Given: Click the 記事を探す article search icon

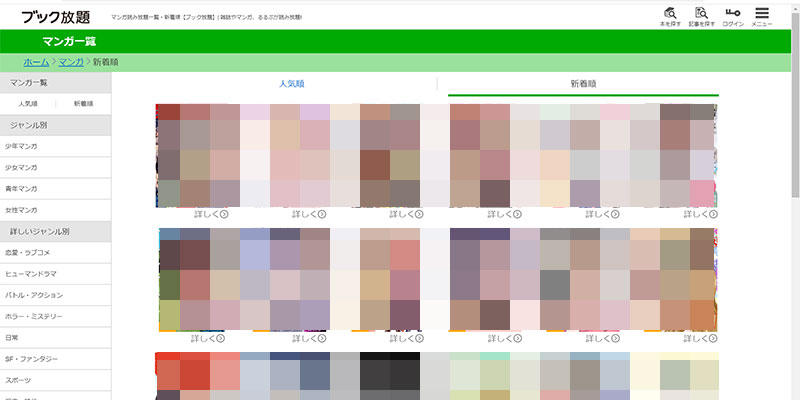Looking at the screenshot, I should (x=701, y=15).
